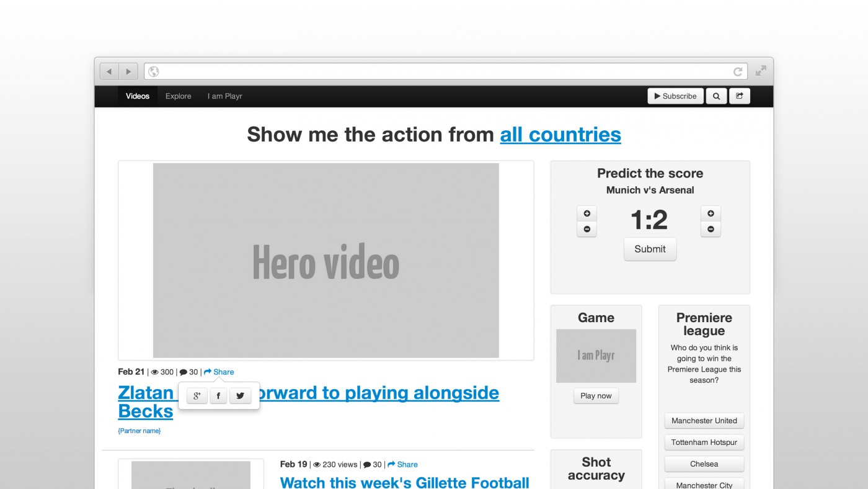Click the Feb 19 date label
Screen dimensions: 868x489
(294, 464)
